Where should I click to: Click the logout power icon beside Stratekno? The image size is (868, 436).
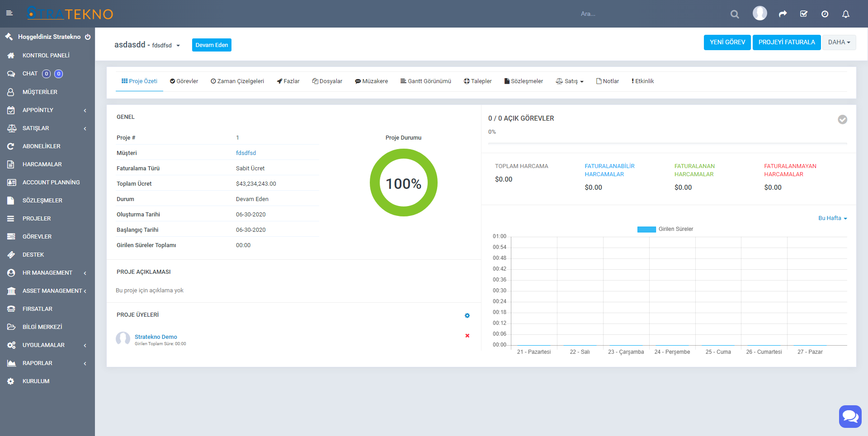point(88,37)
